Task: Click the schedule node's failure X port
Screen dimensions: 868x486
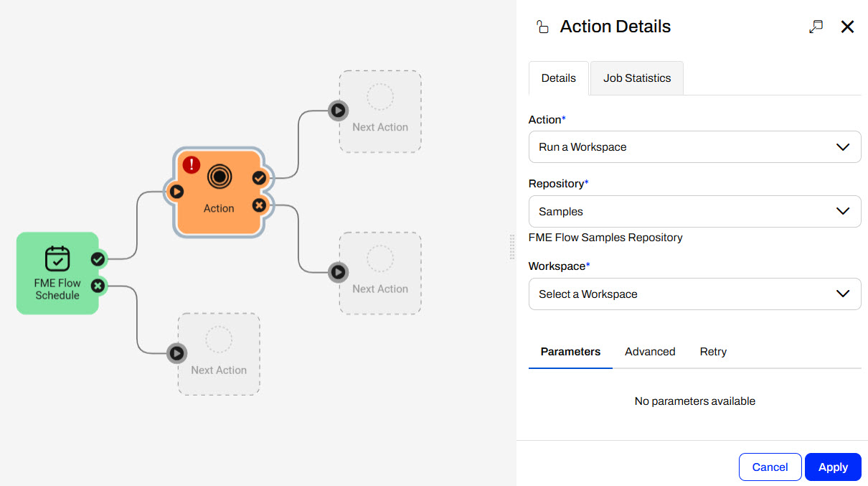Action: pyautogui.click(x=98, y=286)
